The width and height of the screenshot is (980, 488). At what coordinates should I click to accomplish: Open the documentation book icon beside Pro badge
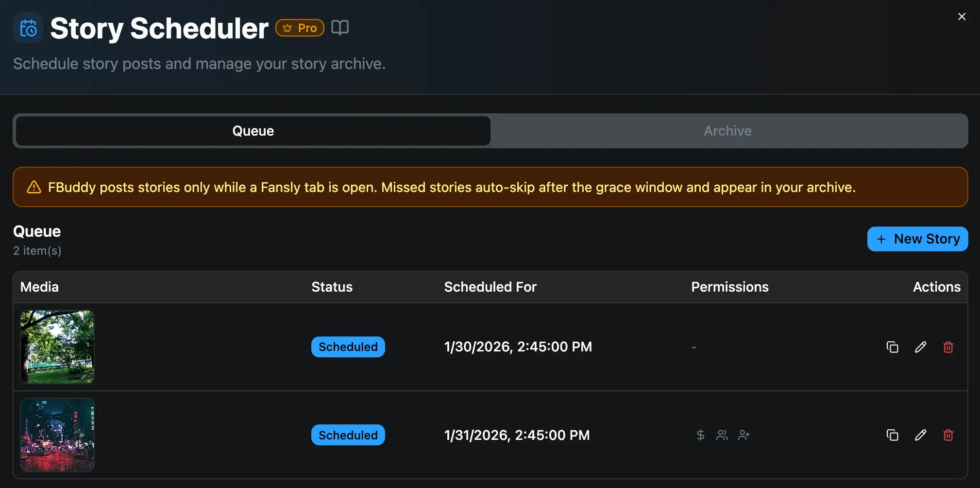point(339,27)
